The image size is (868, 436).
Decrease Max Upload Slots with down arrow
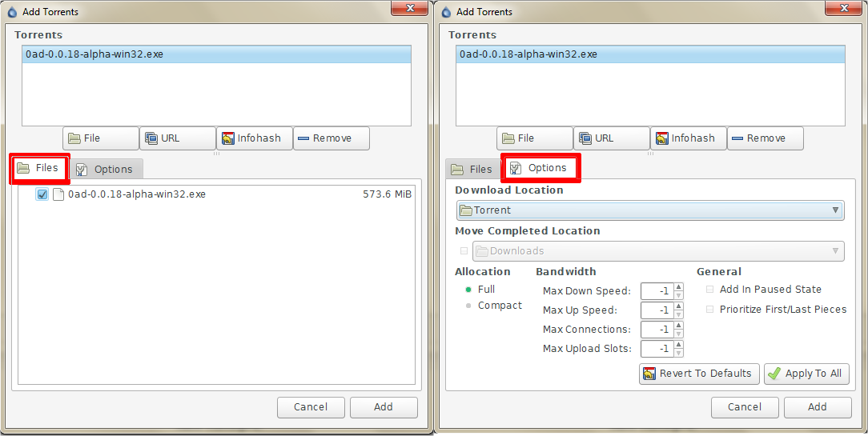(x=679, y=353)
